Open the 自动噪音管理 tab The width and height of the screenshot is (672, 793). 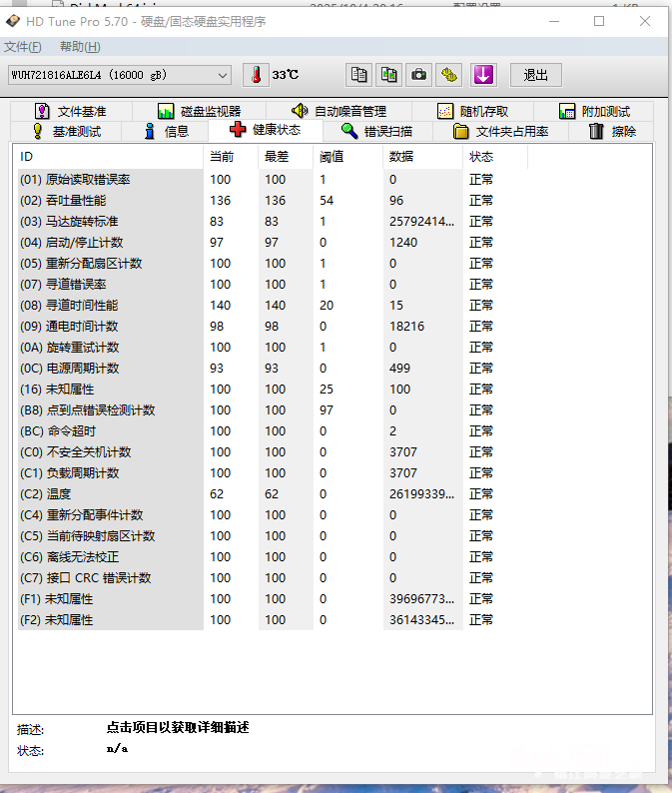[338, 111]
